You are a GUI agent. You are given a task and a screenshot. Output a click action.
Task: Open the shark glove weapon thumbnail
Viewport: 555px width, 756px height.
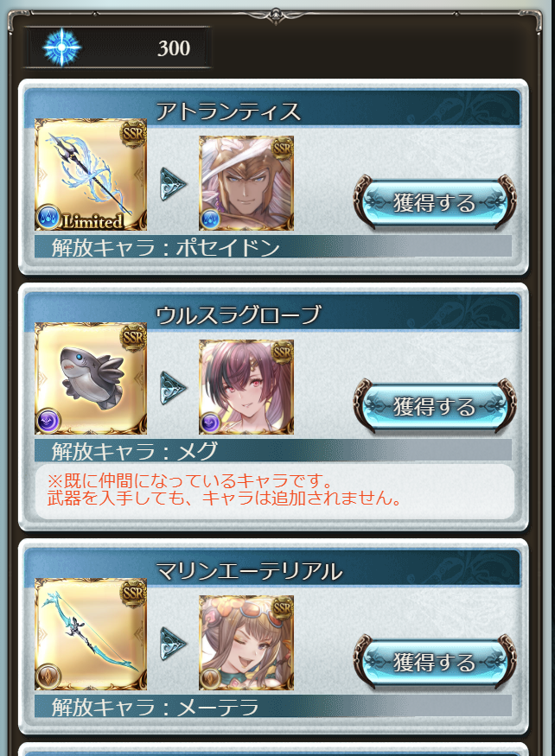coord(91,378)
